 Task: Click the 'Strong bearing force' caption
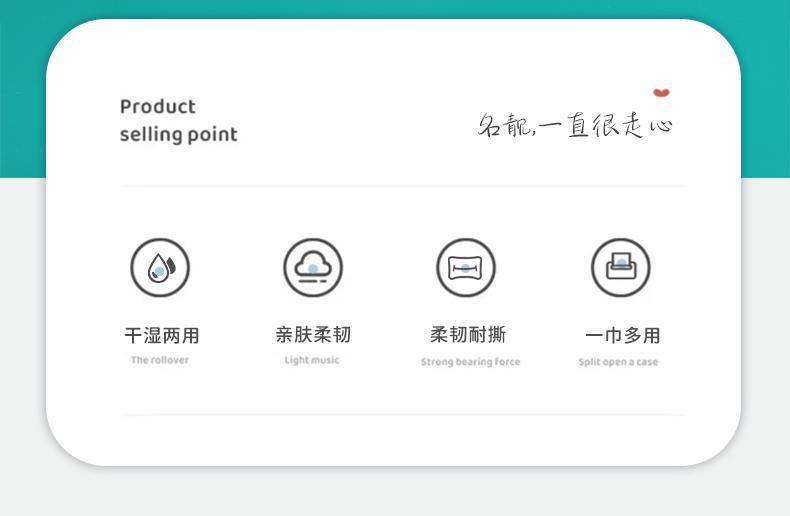pos(471,362)
